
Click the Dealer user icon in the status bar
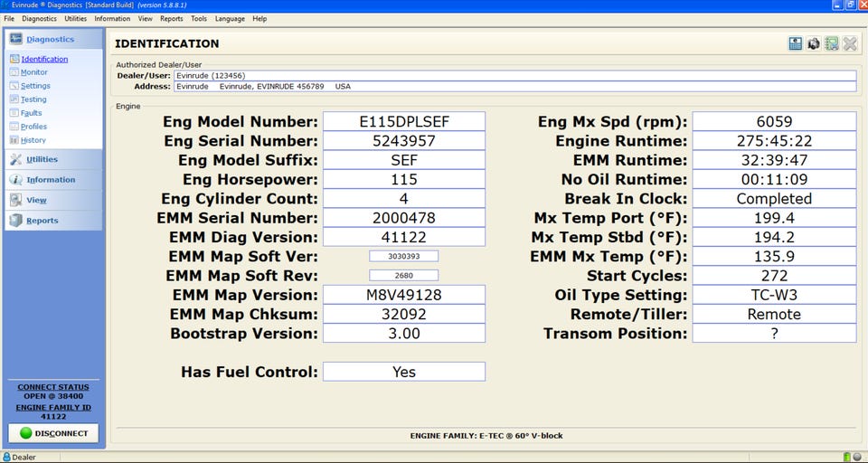6,457
